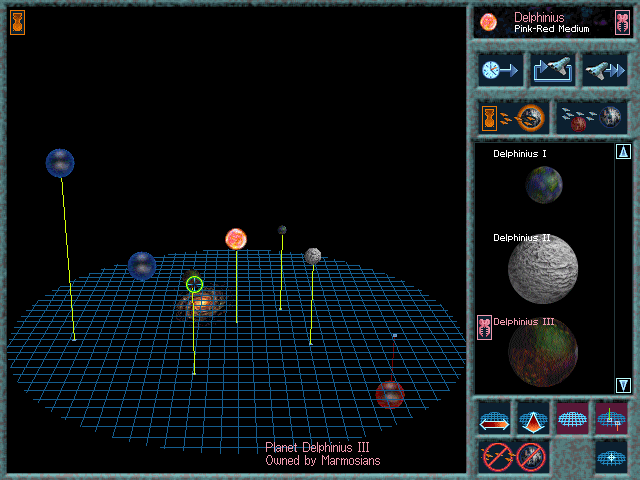Toggle the plain grid display button
This screenshot has height=480, width=640.
[x=572, y=418]
